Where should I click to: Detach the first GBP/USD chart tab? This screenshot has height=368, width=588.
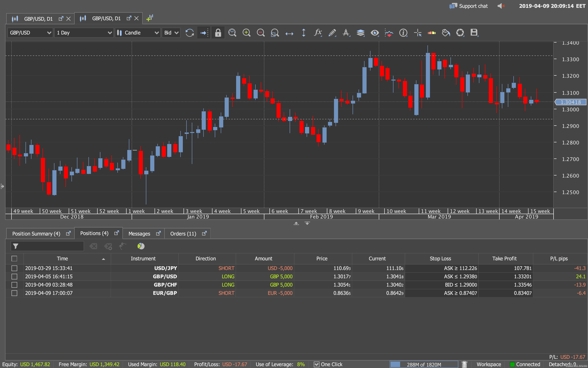pyautogui.click(x=61, y=18)
